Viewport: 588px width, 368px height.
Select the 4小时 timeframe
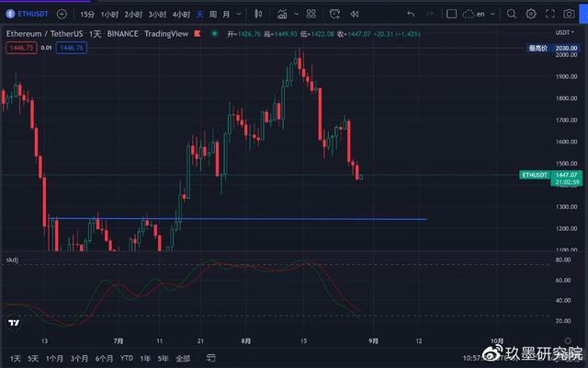181,15
